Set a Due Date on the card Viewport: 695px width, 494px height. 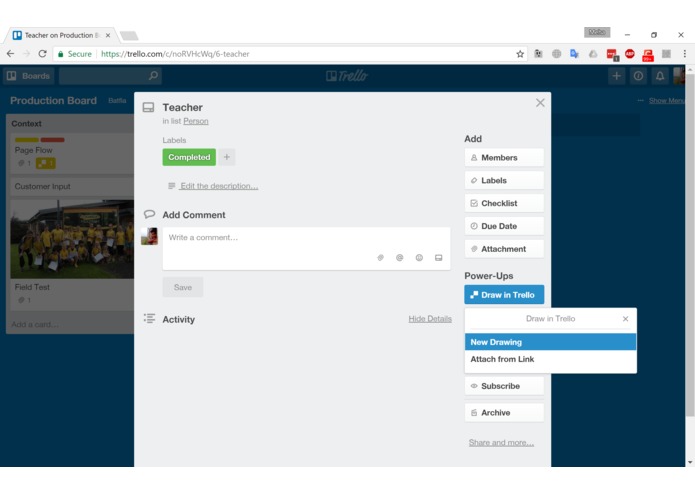(504, 226)
